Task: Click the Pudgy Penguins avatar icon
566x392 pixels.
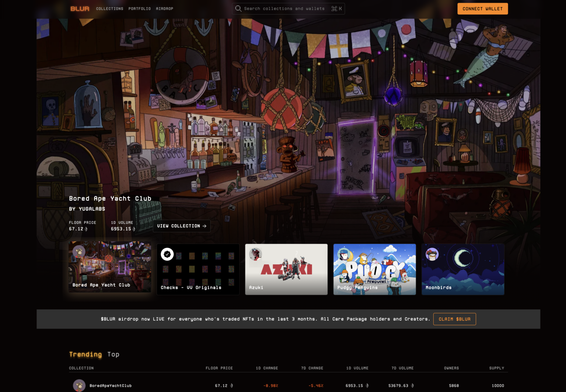Action: pyautogui.click(x=344, y=254)
